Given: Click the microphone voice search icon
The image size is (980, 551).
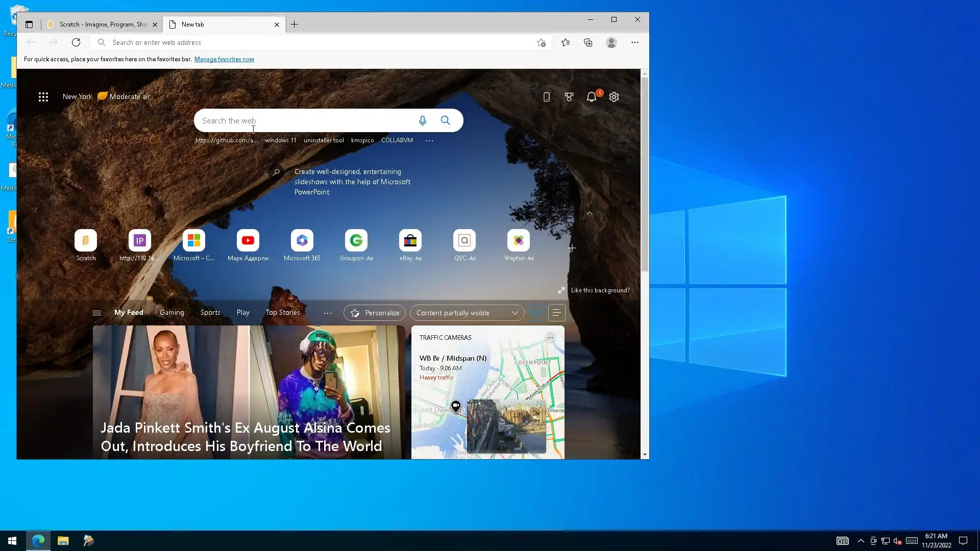Looking at the screenshot, I should (x=422, y=121).
